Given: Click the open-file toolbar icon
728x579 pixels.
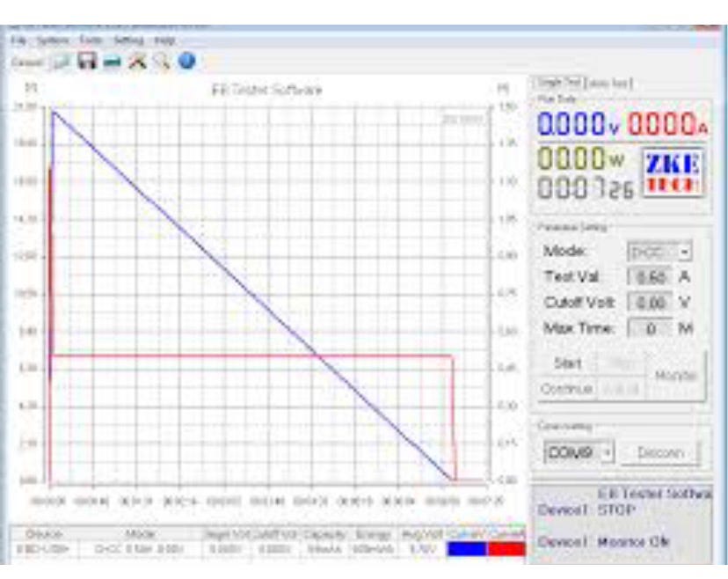Looking at the screenshot, I should tap(61, 62).
